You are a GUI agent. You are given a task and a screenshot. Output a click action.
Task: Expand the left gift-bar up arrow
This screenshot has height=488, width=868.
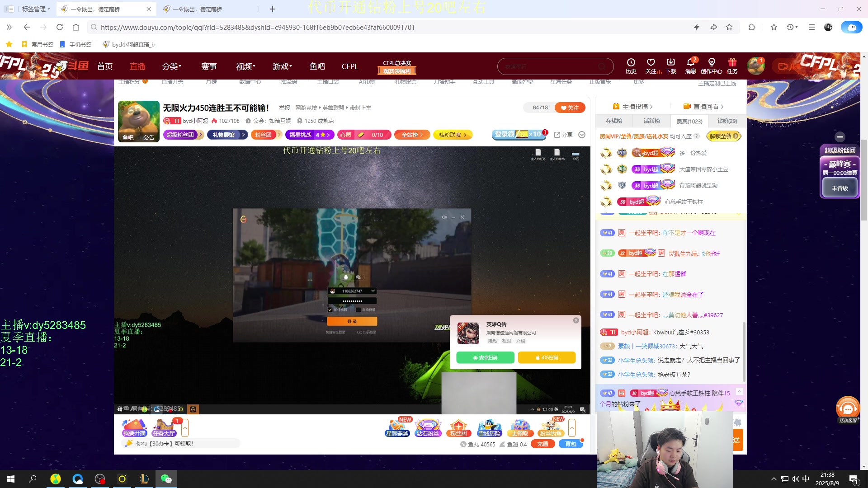coord(185,428)
